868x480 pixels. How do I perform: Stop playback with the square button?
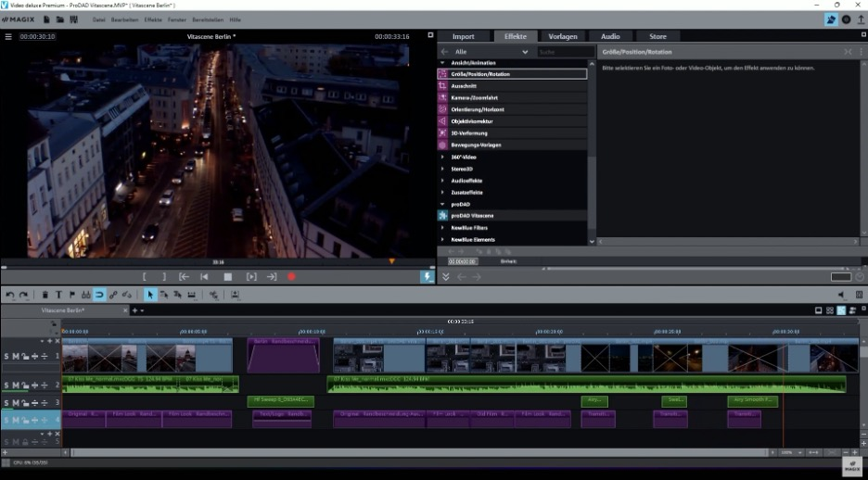227,277
